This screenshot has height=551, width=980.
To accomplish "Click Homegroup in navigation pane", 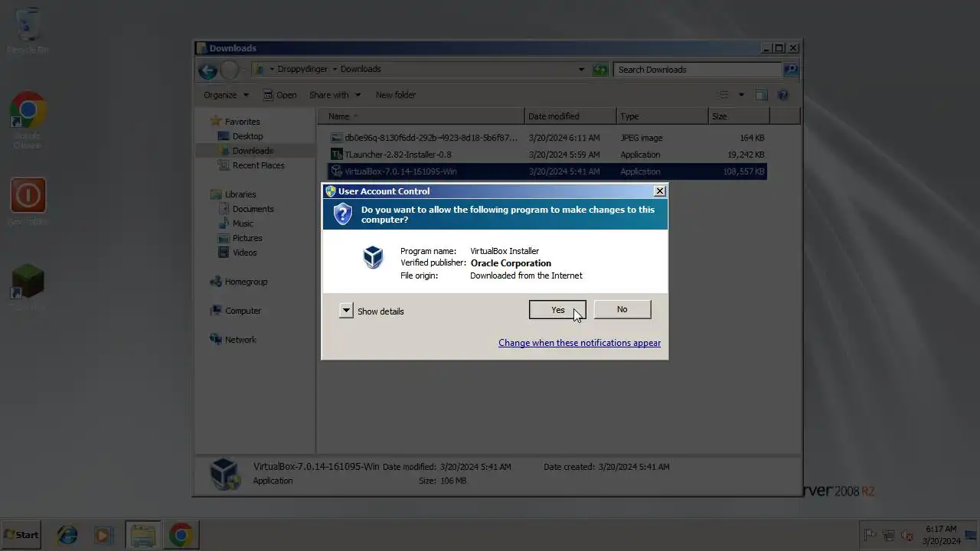I will 246,282.
